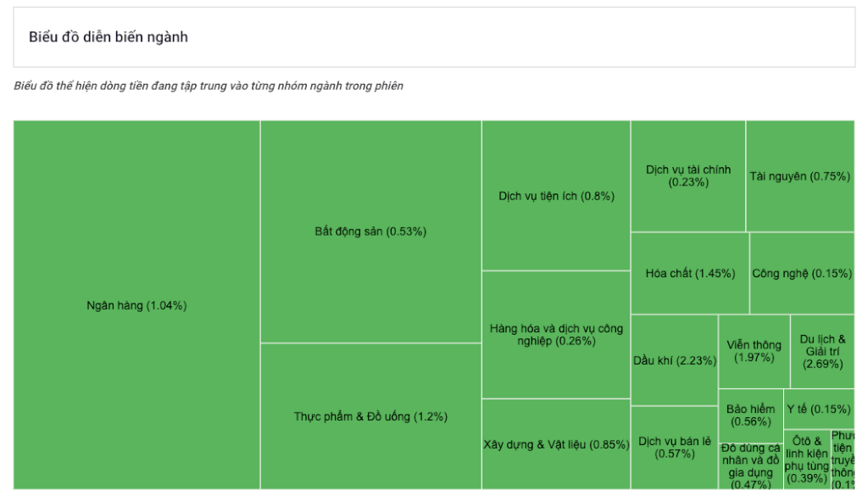Select Xây dựng & Vật liệu (0.85%) tile
This screenshot has height=502, width=868.
[556, 443]
